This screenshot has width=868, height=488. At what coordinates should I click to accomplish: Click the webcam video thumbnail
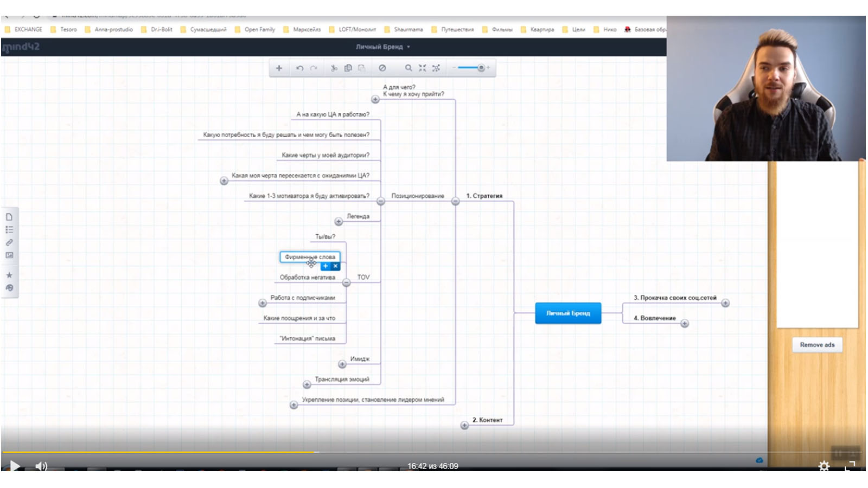coord(766,88)
